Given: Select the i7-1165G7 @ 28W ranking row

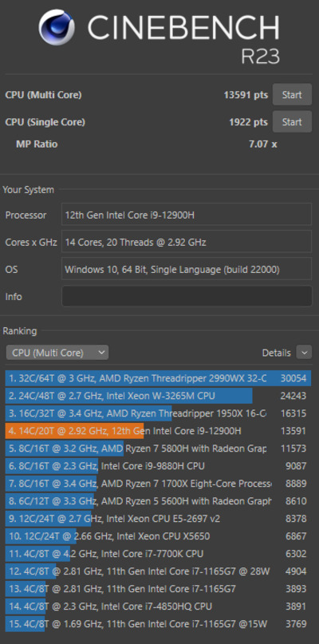Looking at the screenshot, I should (x=158, y=571).
